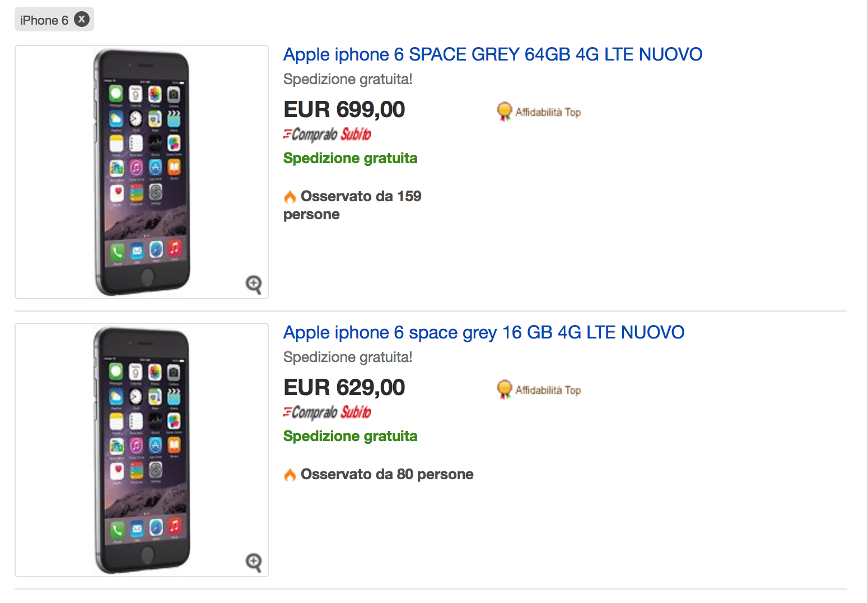Remove the iPhone 6 filter tag
The width and height of the screenshot is (868, 603).
(x=82, y=20)
